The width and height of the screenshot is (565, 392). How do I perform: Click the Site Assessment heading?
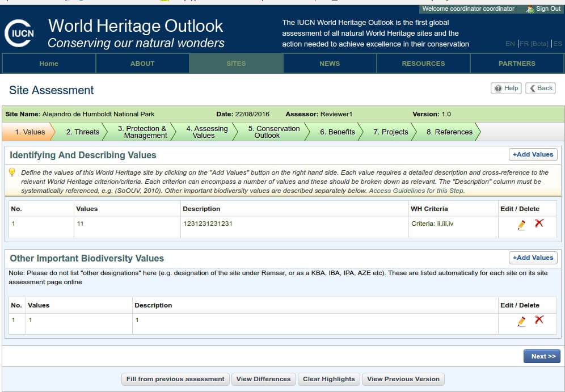(x=52, y=90)
